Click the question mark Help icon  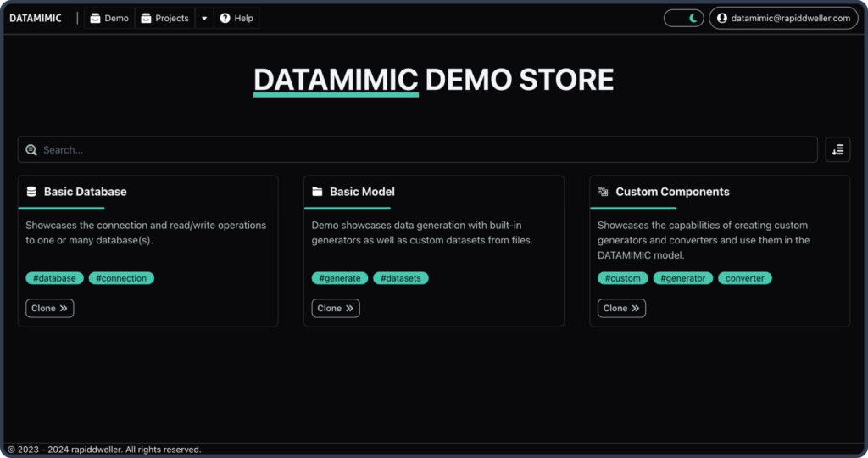(225, 18)
